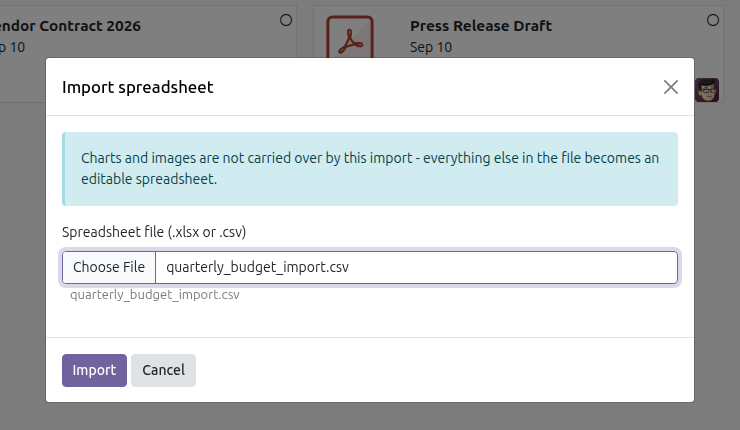This screenshot has height=430, width=740.
Task: Close the Import spreadsheet dialog
Action: 671,87
